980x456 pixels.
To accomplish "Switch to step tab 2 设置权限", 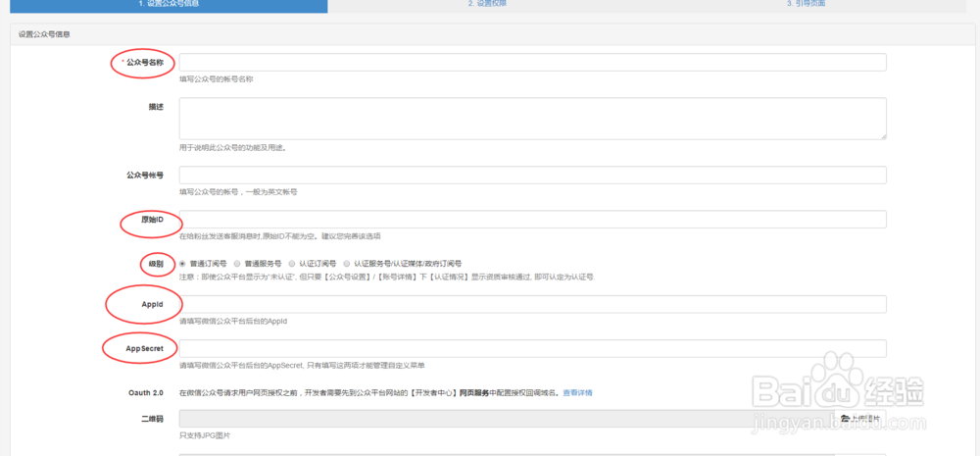I will 487,5.
